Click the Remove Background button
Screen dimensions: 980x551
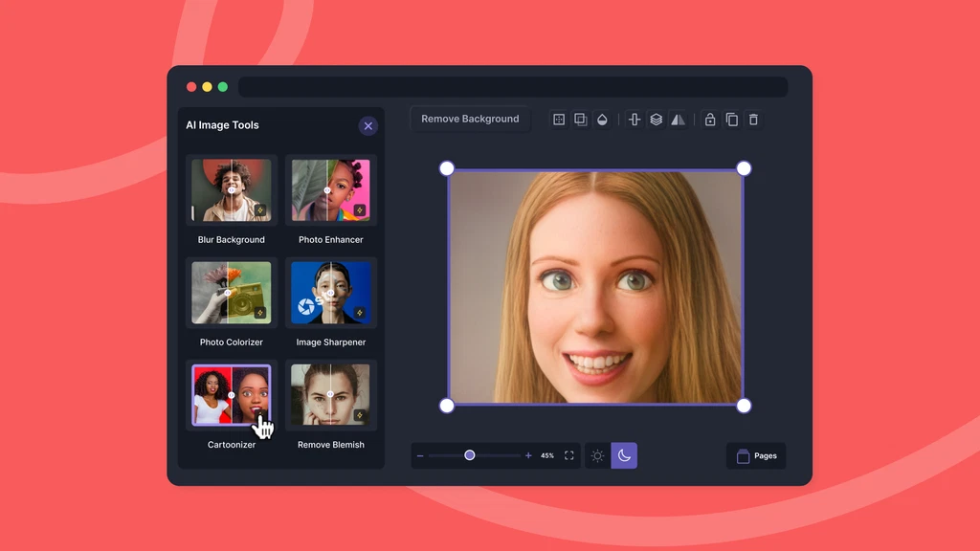click(470, 119)
